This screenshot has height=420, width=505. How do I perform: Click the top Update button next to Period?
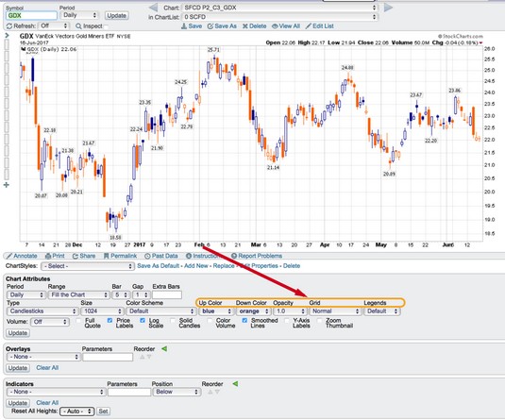(x=116, y=15)
